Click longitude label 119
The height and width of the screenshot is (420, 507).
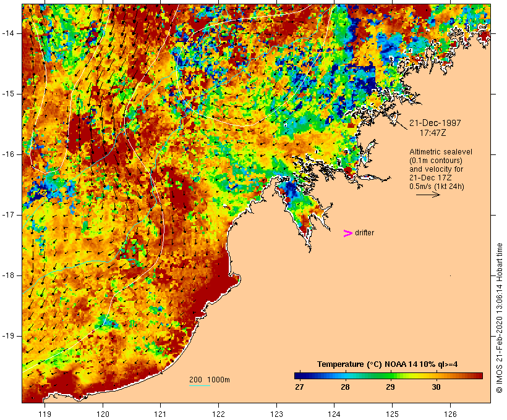coord(45,414)
